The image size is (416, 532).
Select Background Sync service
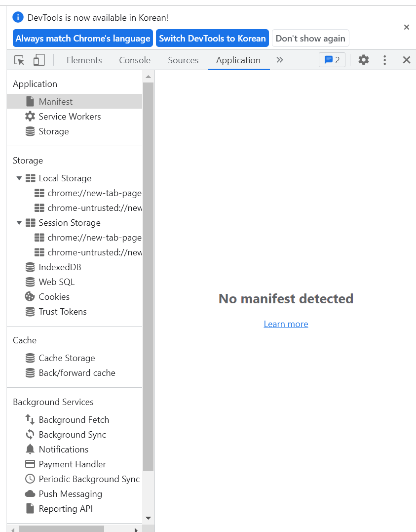(x=75, y=435)
